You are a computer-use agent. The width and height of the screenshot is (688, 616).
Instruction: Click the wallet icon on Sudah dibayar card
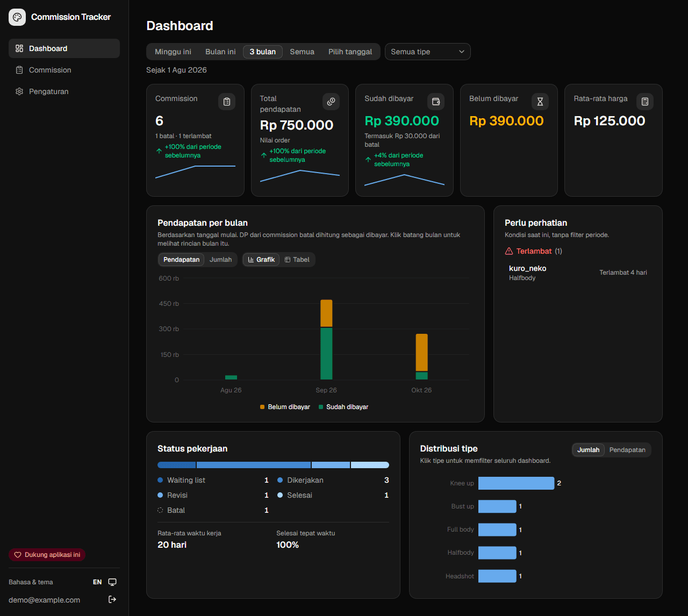click(436, 102)
